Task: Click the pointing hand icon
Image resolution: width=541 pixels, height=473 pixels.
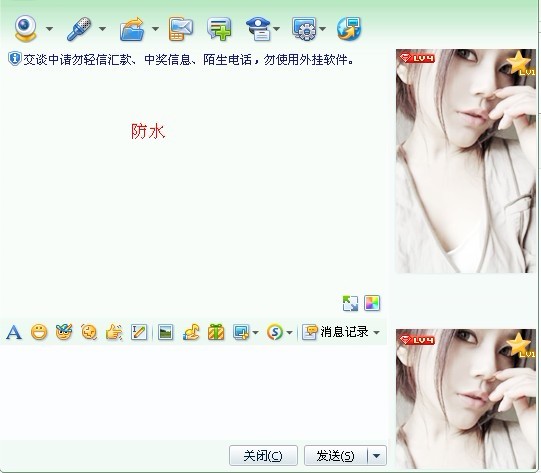Action: pos(114,333)
